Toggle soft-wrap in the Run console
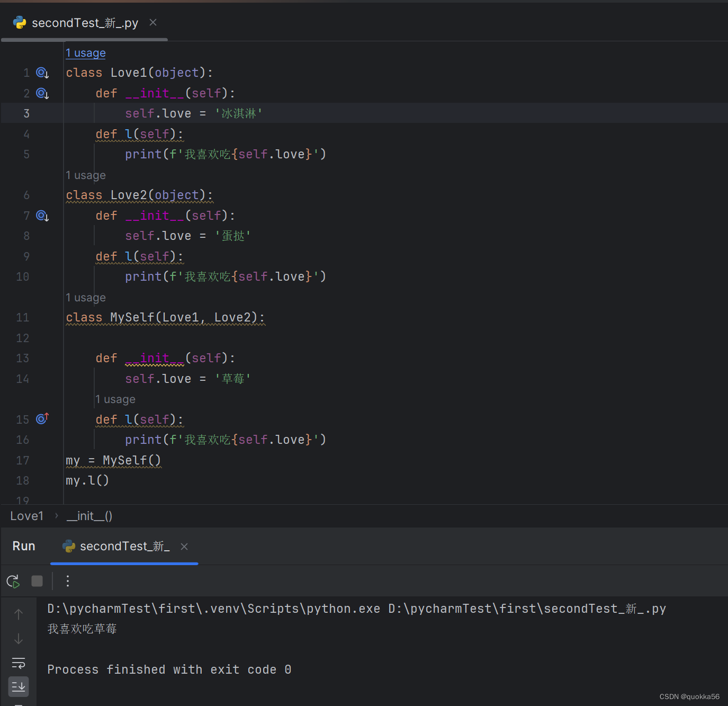728x706 pixels. [19, 663]
